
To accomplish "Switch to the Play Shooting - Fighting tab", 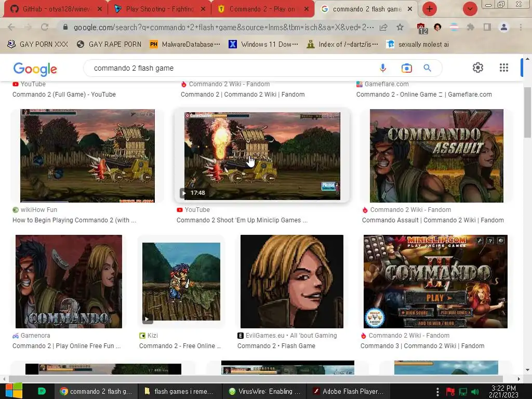I will 159,9.
